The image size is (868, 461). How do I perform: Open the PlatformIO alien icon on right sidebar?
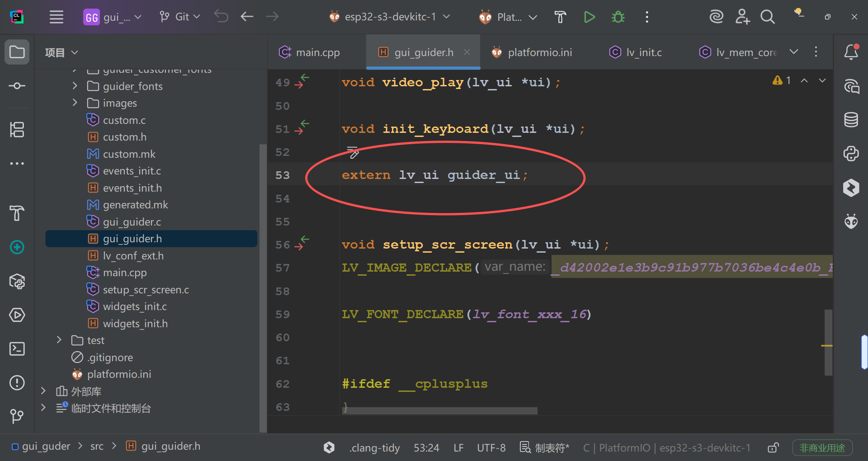coord(851,221)
